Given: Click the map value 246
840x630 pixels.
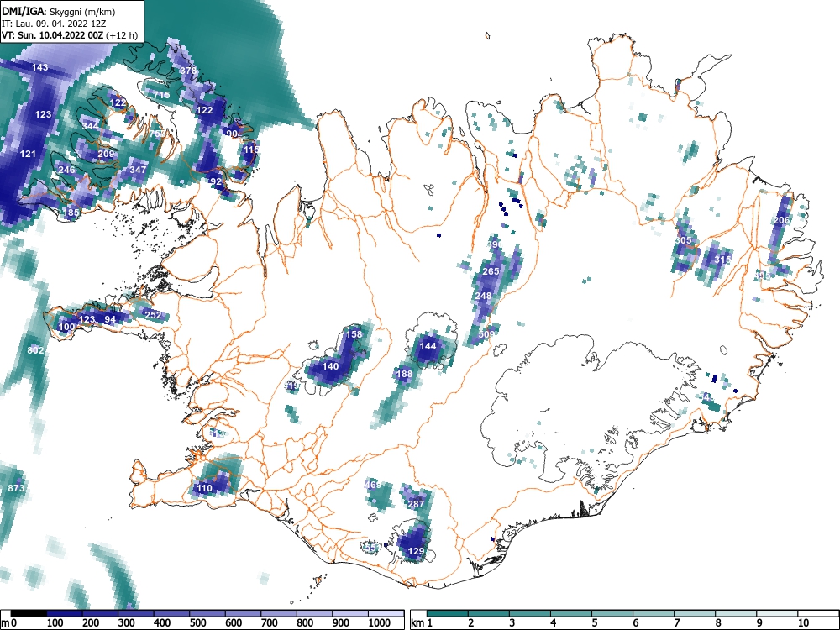Looking at the screenshot, I should pos(67,170).
